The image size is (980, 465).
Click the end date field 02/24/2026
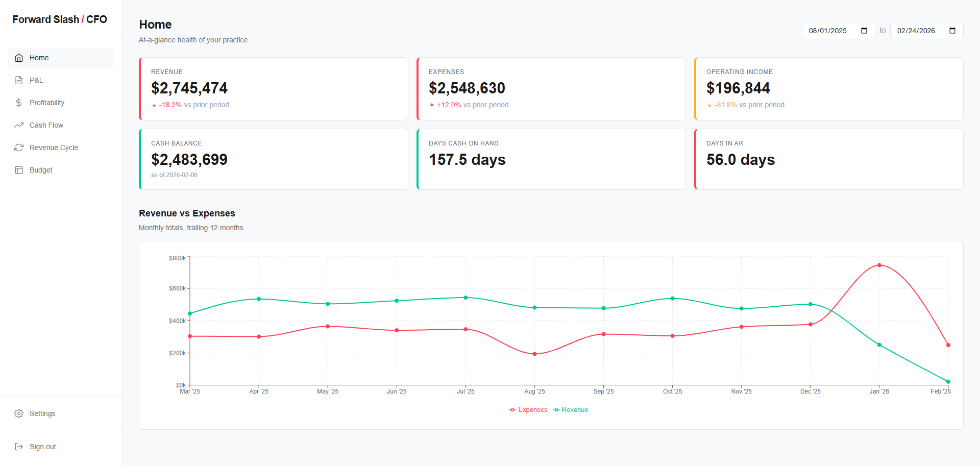pos(926,31)
